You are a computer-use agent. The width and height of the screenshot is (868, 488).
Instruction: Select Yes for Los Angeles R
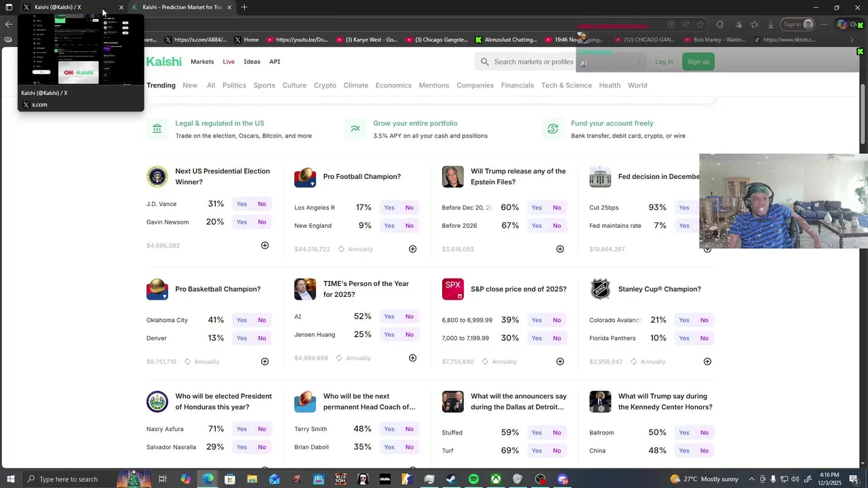[389, 207]
